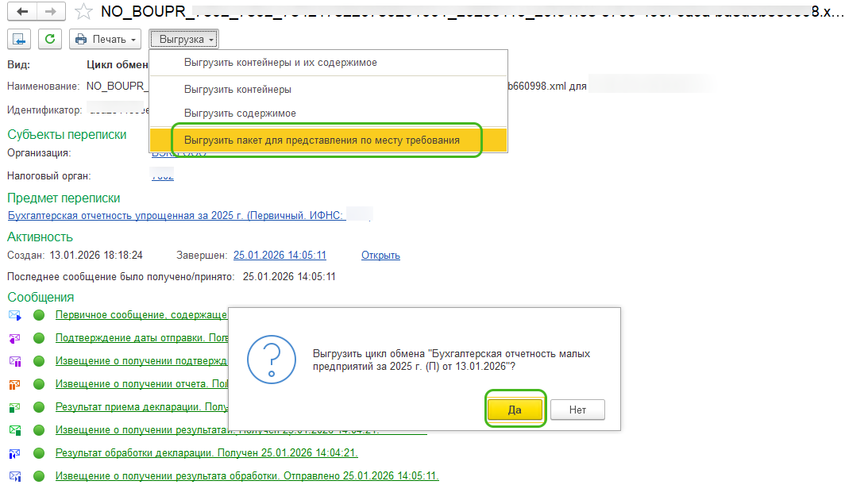Go back with the left arrow button
845x504 pixels.
pos(22,11)
